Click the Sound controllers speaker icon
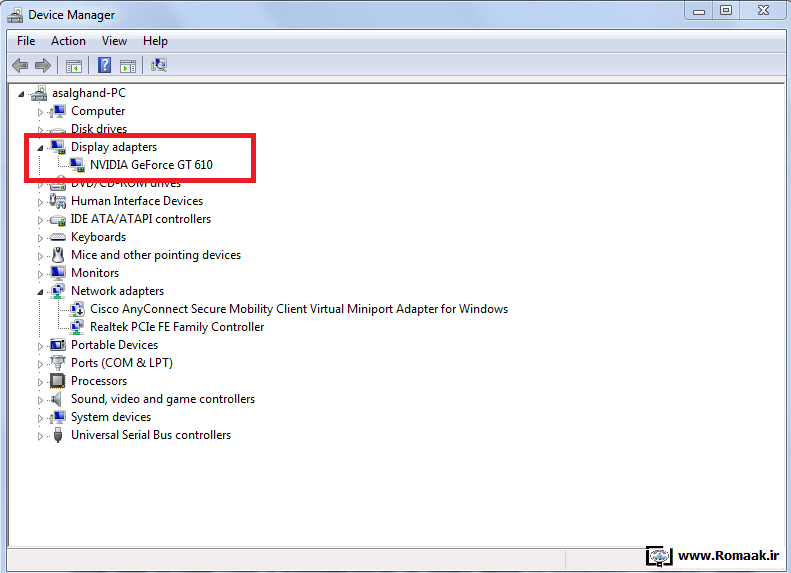 57,399
